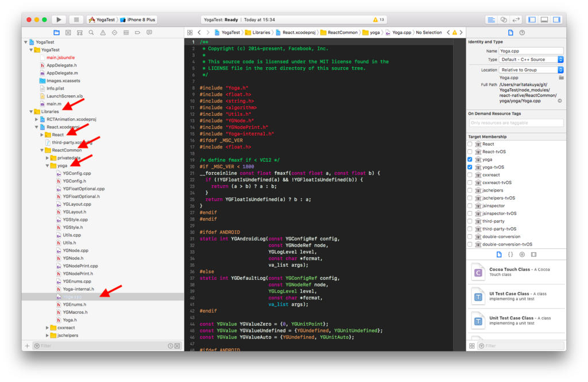Click the On Demand Resource Tags field
Viewport: 588px width, 382px height.
pyautogui.click(x=516, y=123)
